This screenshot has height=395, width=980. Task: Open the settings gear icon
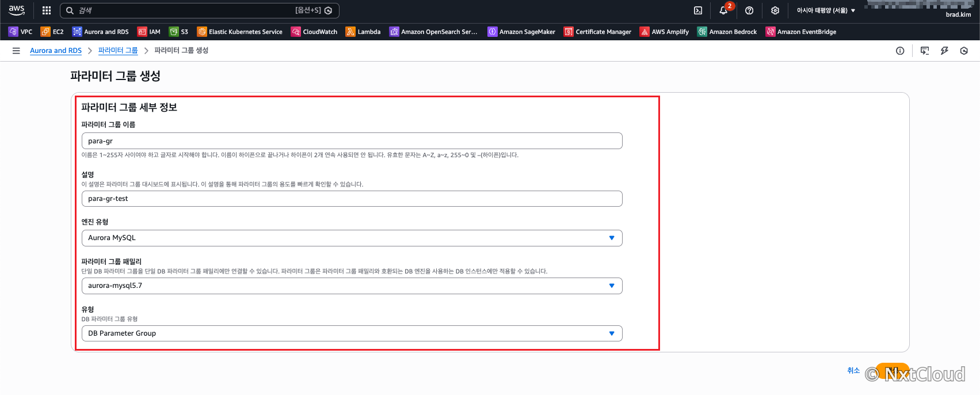(x=775, y=10)
